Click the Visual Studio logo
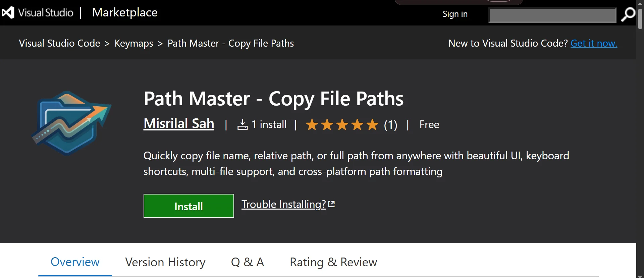 (x=8, y=12)
